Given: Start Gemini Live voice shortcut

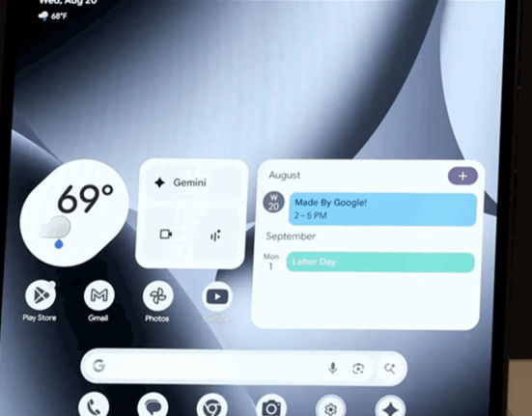Looking at the screenshot, I should 215,235.
